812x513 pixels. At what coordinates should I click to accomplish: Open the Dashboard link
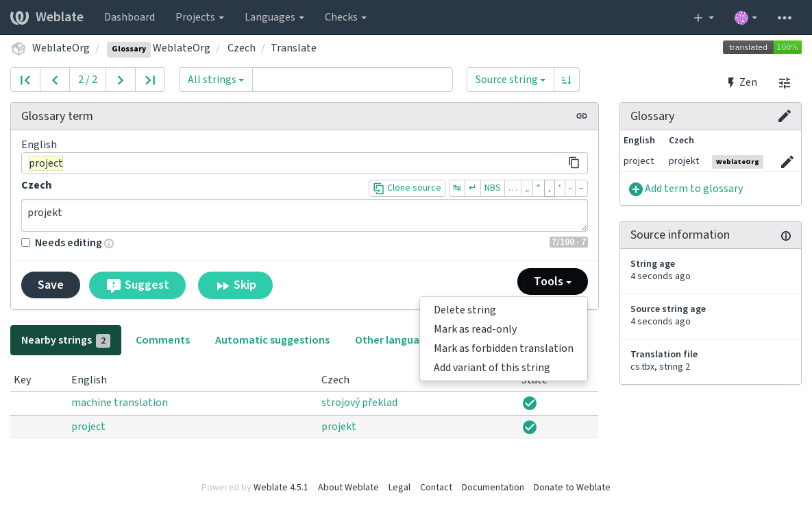click(130, 17)
